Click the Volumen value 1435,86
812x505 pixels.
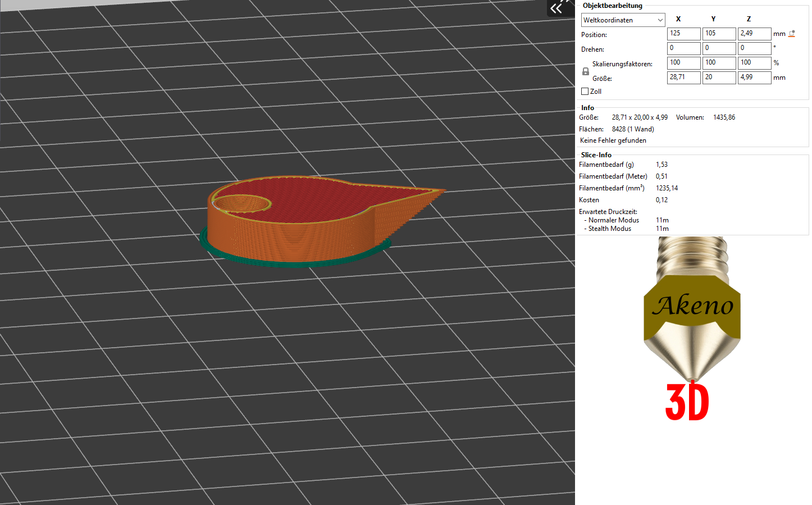724,117
